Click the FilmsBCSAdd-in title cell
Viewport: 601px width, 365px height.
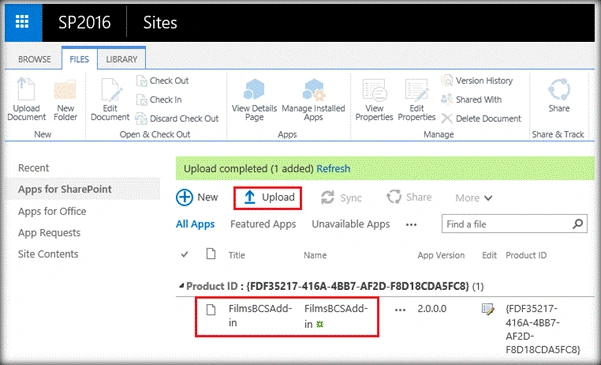pyautogui.click(x=261, y=316)
